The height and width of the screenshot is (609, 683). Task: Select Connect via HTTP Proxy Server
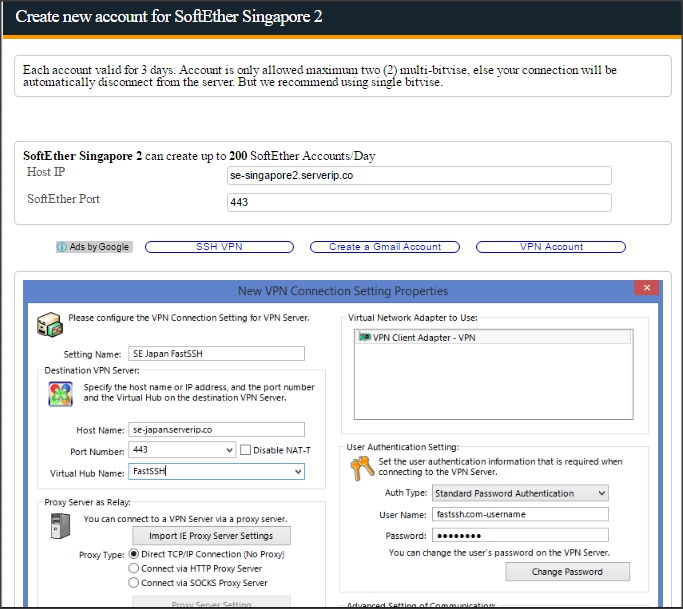[134, 568]
